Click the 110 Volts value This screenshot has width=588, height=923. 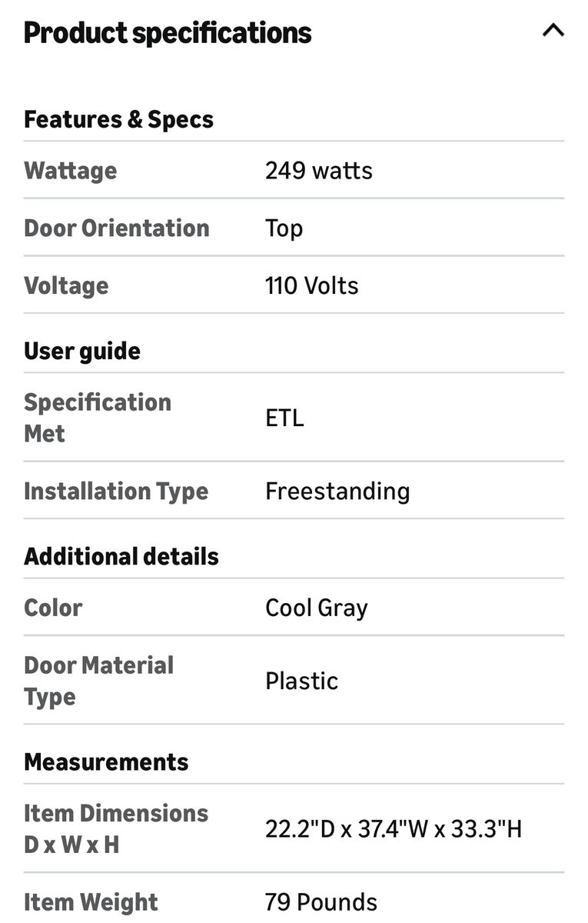coord(311,285)
